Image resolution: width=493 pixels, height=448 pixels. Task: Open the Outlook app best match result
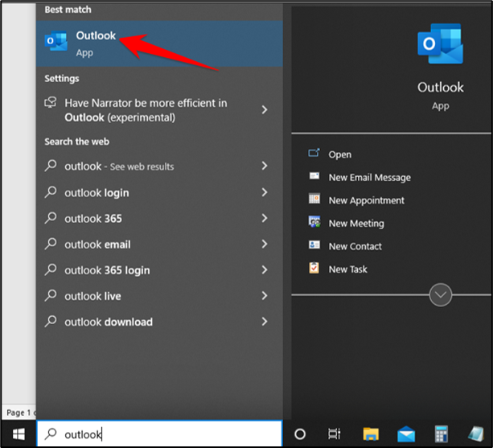(96, 43)
